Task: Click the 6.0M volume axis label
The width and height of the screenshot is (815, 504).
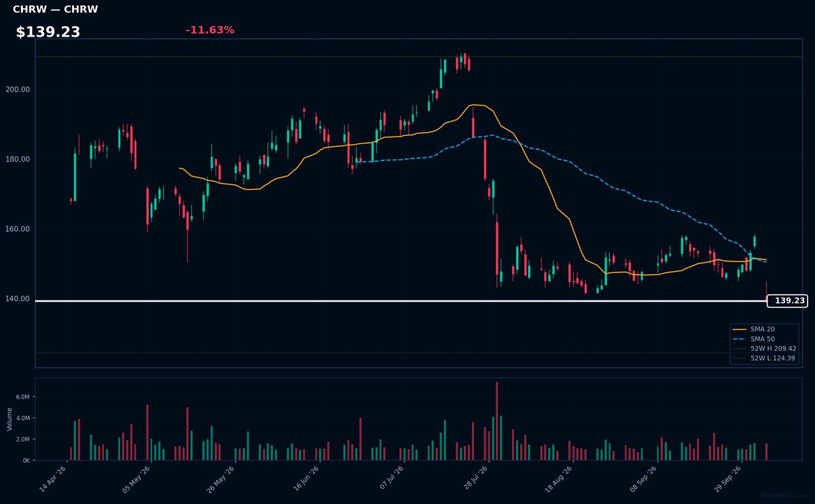Action: coord(23,397)
